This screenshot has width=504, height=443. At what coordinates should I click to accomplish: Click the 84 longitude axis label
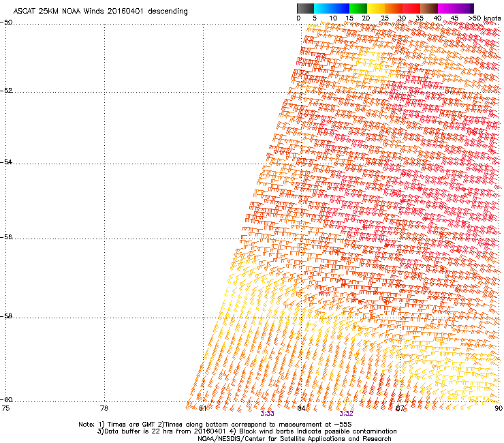click(301, 408)
